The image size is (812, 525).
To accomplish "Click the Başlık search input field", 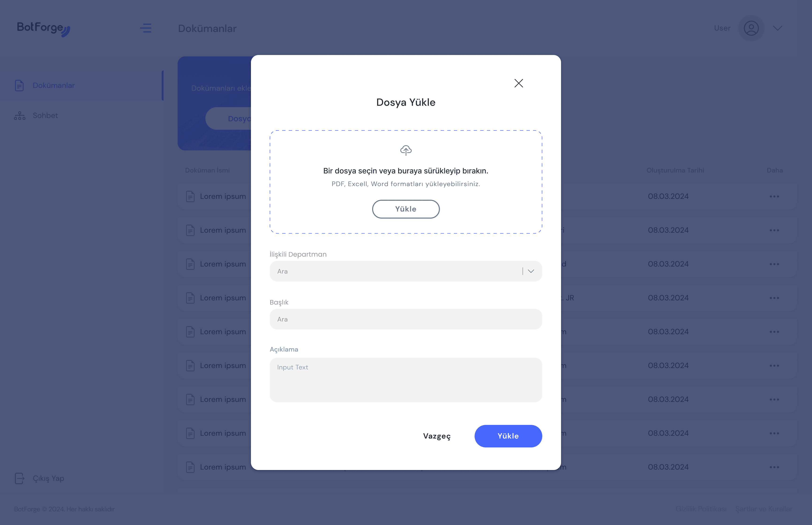I will point(406,319).
